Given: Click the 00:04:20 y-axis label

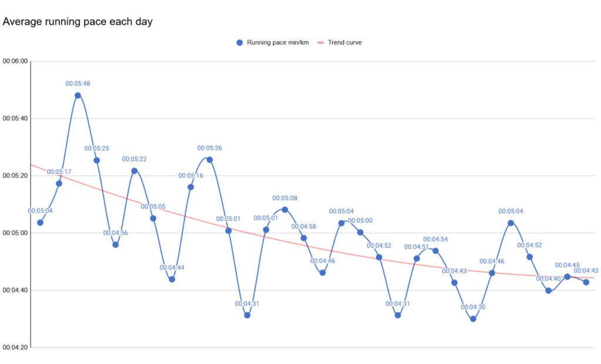Looking at the screenshot, I should tap(15, 348).
